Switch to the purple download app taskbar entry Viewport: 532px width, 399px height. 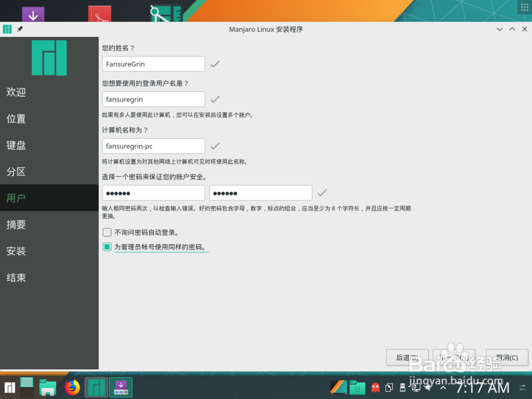(121, 387)
